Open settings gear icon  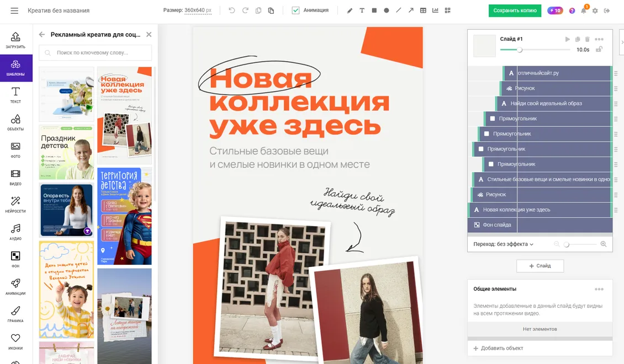point(595,10)
